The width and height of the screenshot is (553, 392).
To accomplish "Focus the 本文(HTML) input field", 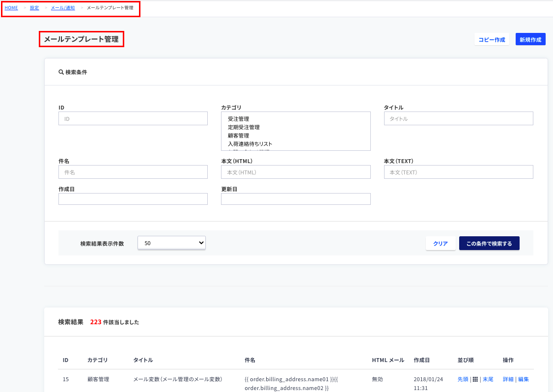I will [x=296, y=172].
